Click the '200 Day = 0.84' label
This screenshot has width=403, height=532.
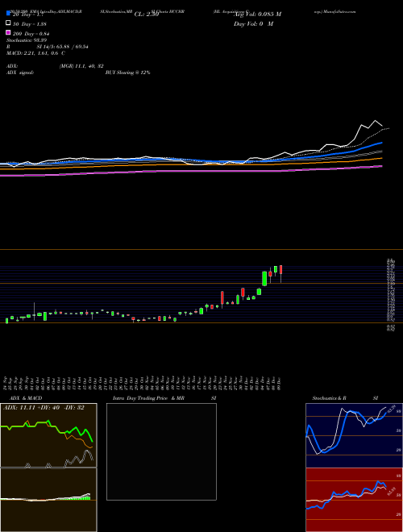(x=32, y=33)
